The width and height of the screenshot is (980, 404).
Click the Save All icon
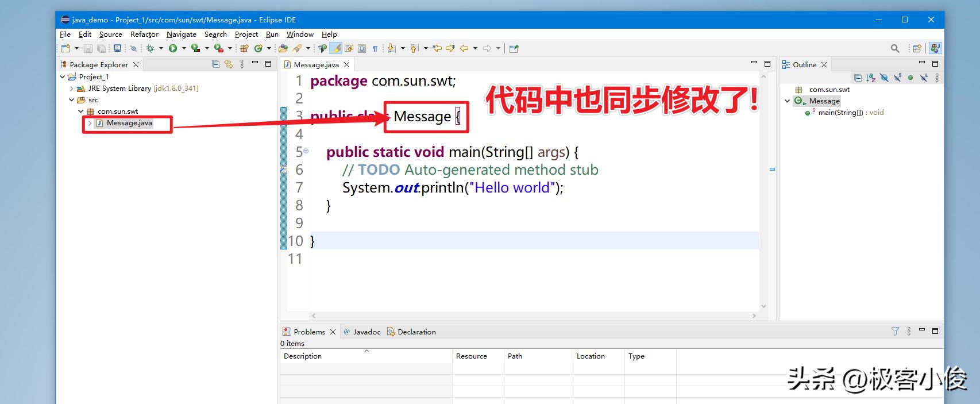pyautogui.click(x=101, y=48)
